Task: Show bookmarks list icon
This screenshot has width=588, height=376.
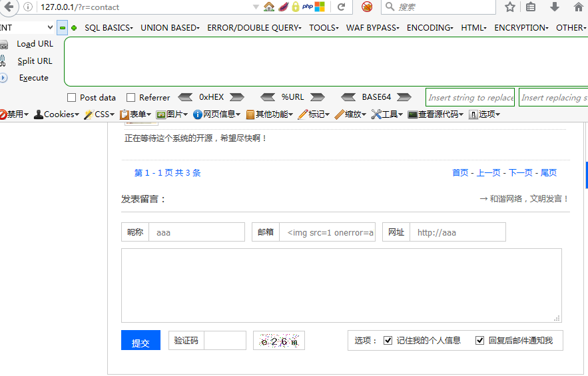Action: (x=531, y=7)
